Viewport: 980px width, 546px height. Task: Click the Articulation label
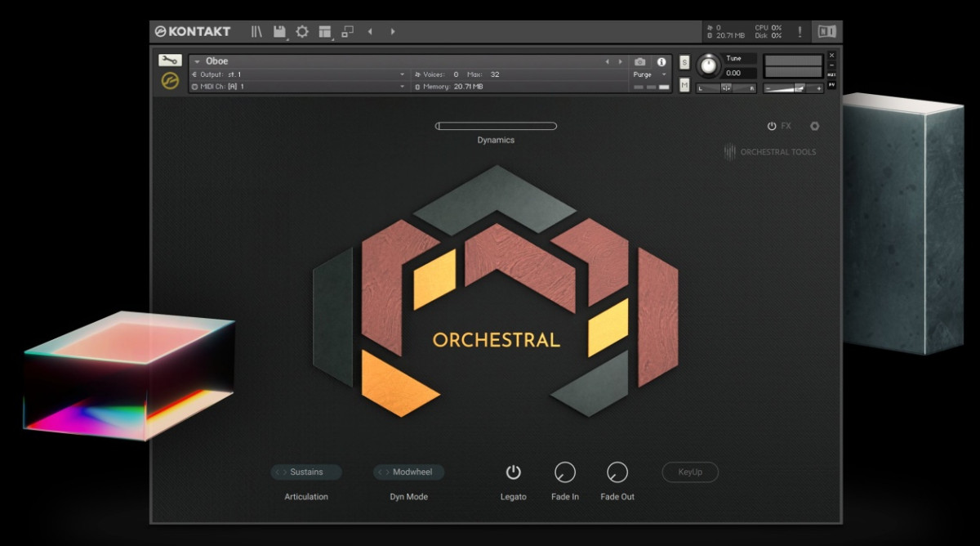tap(306, 497)
